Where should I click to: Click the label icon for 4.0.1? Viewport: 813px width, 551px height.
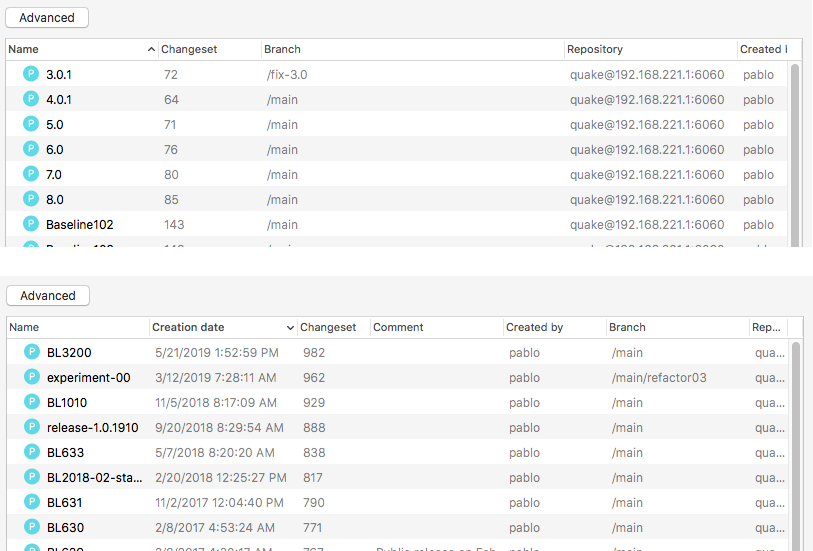tap(31, 98)
